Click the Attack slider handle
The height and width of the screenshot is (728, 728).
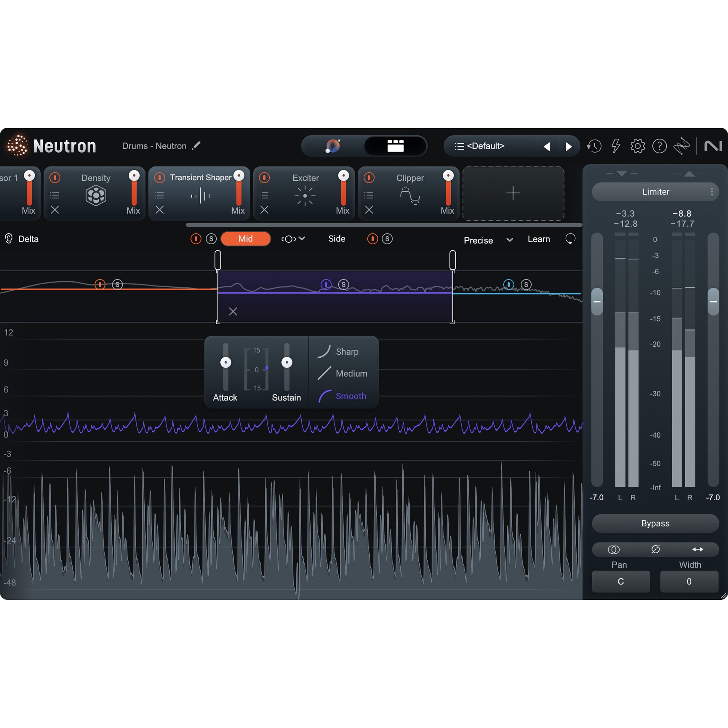[226, 363]
